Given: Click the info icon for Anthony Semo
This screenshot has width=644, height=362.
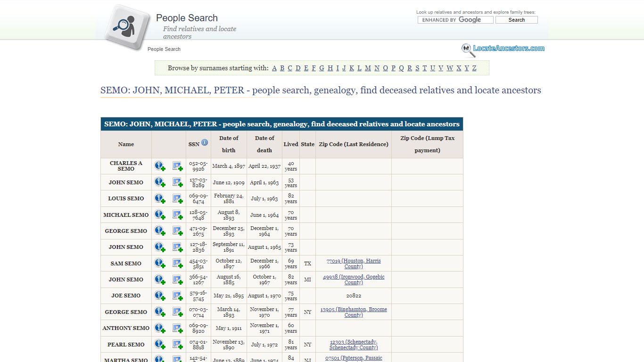Looking at the screenshot, I should (160, 328).
